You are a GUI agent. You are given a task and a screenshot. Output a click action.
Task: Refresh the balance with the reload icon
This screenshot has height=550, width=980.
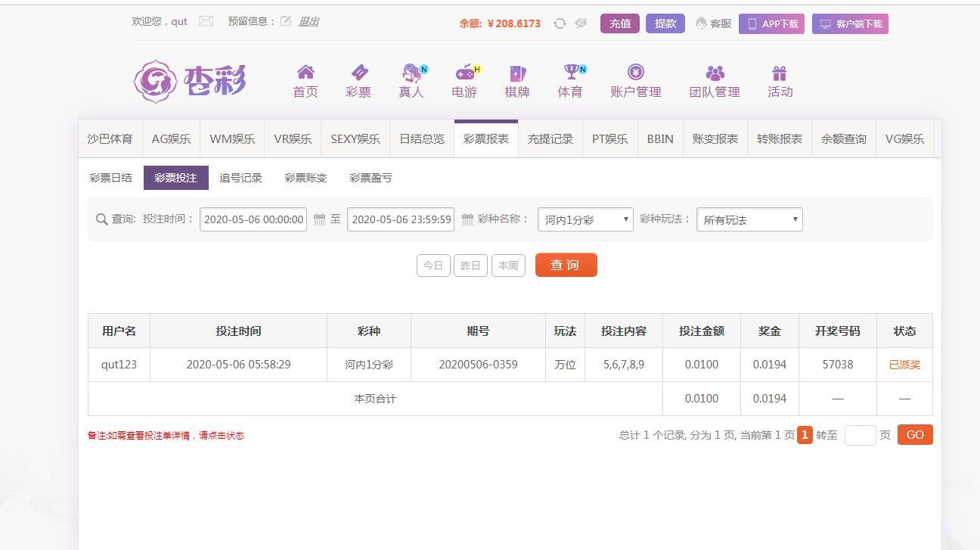coord(560,23)
